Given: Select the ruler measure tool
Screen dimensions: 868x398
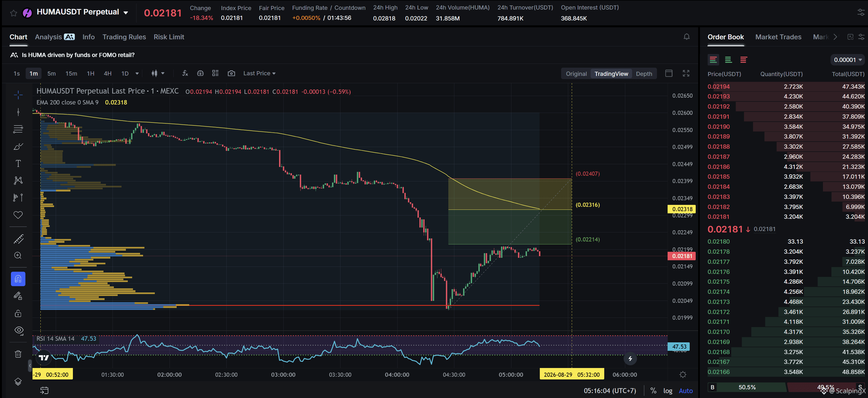Looking at the screenshot, I should click(x=18, y=239).
